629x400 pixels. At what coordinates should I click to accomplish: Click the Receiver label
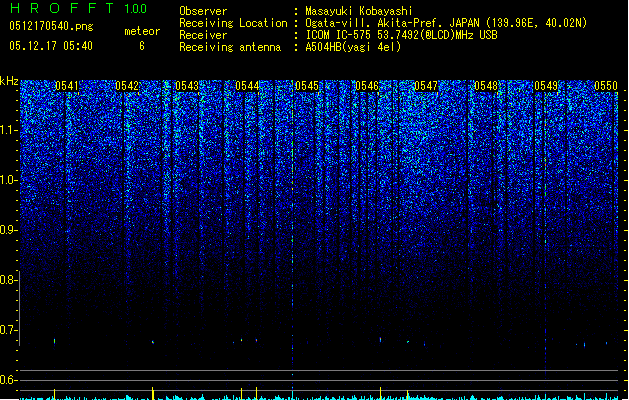pos(203,35)
